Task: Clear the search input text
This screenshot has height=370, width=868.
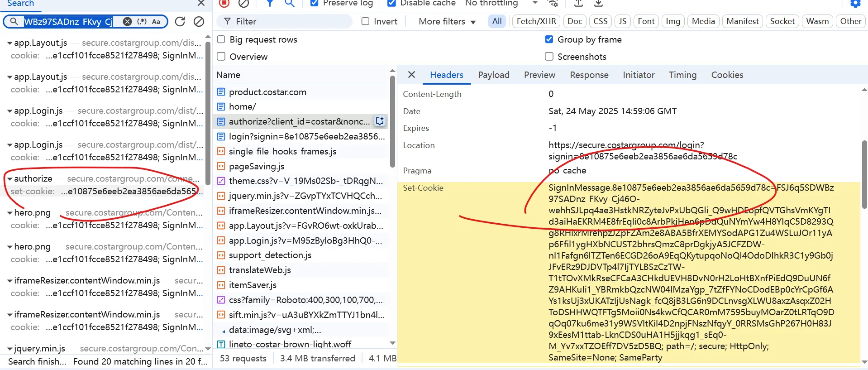Action: (128, 21)
